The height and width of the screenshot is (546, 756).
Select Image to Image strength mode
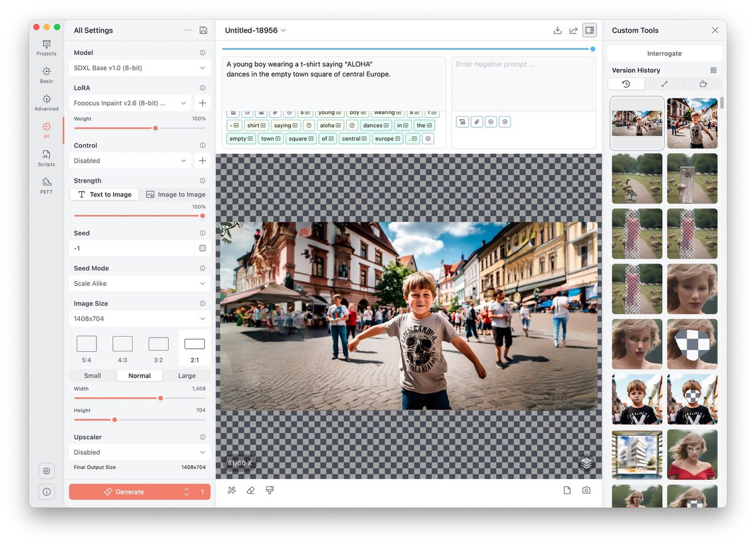coord(176,194)
